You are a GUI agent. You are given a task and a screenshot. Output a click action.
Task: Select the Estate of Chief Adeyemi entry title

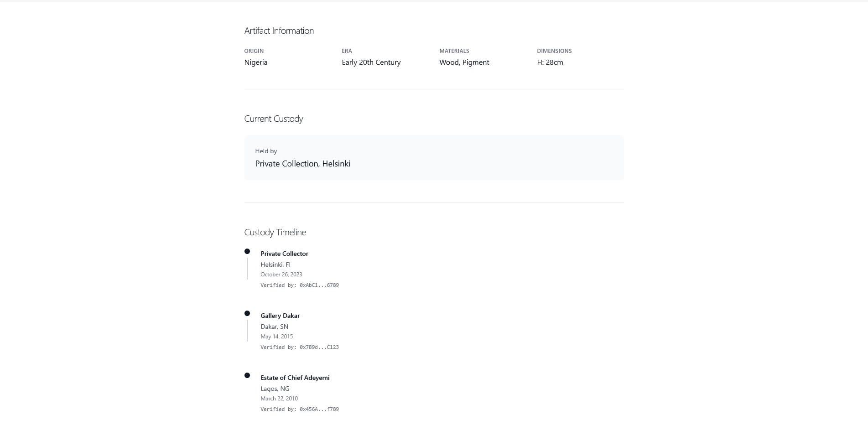[x=295, y=378]
